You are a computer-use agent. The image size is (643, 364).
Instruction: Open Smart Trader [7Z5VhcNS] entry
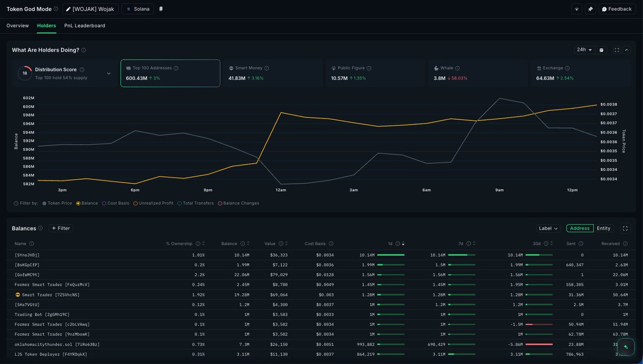[47, 295]
